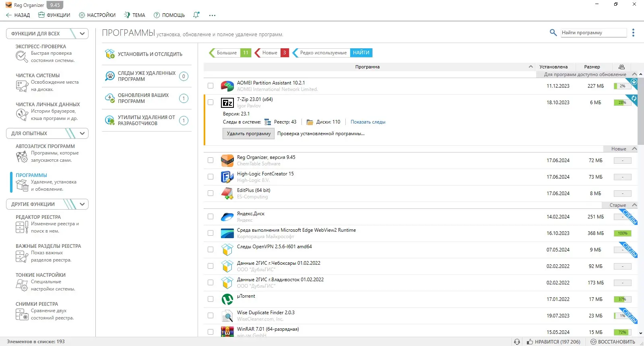Click the Install and trace icon
This screenshot has height=346, width=644.
(x=110, y=54)
